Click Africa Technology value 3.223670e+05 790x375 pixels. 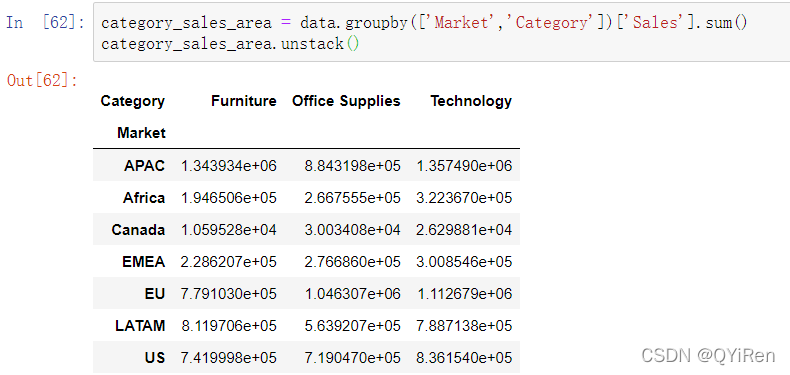464,198
